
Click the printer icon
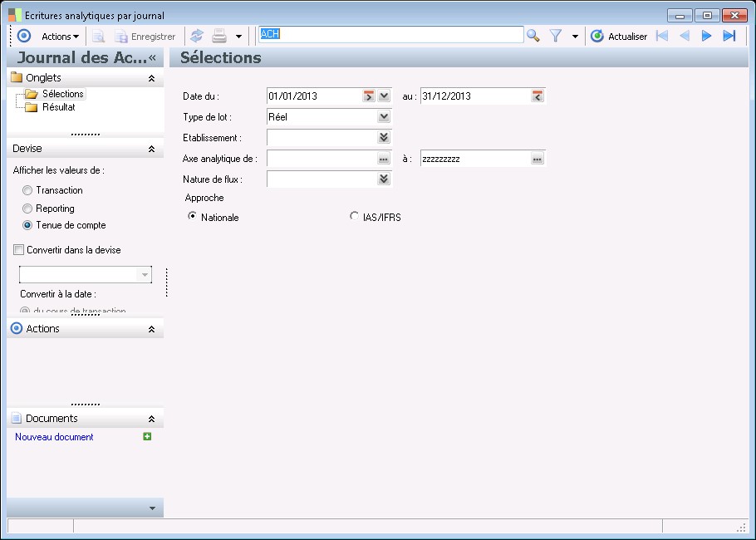click(219, 37)
